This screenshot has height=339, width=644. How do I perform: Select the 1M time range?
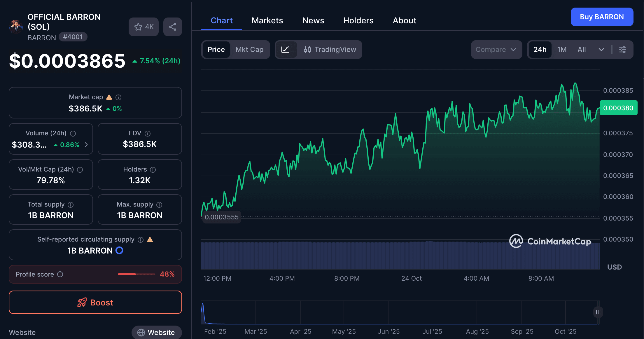click(x=562, y=50)
